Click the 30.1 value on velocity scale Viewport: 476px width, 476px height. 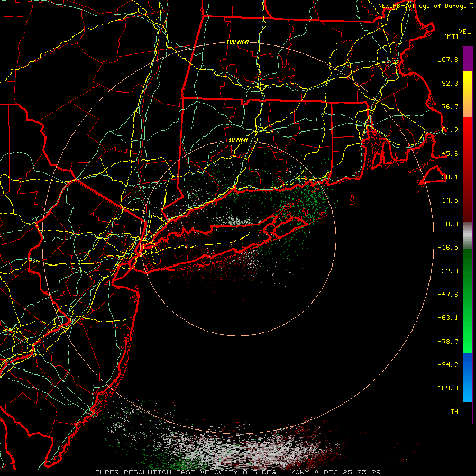pos(450,177)
